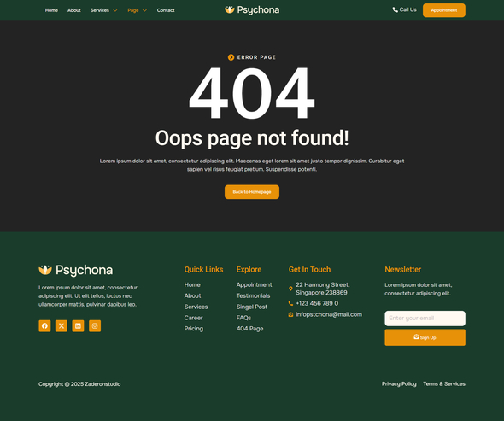Click the location pin icon by address
This screenshot has width=504, height=421.
pyautogui.click(x=290, y=289)
